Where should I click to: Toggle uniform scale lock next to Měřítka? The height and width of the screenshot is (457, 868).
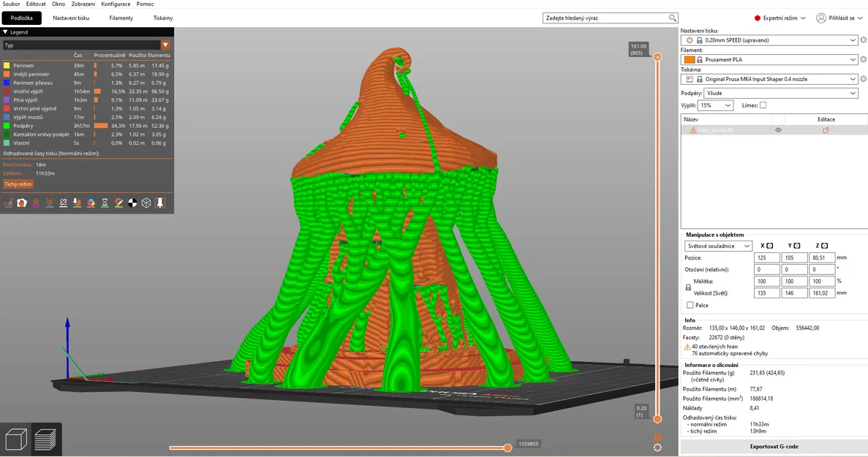[688, 287]
